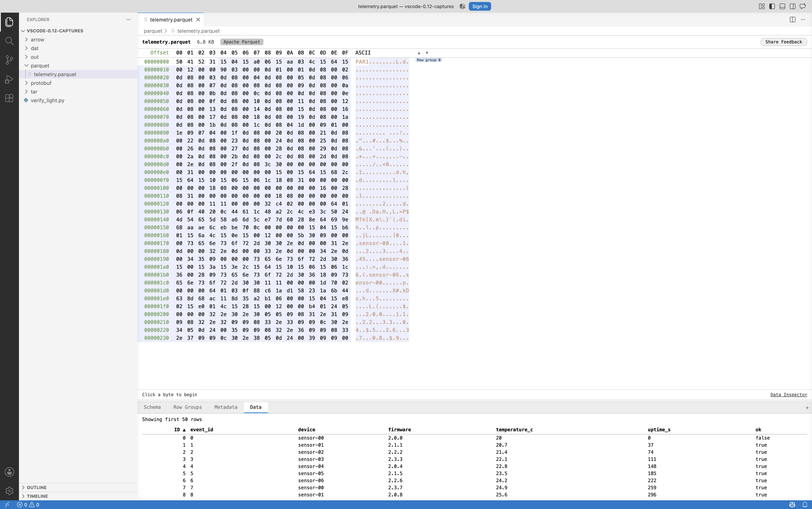Toggle the bottom panel visibility
The width and height of the screenshot is (812, 509).
pyautogui.click(x=782, y=6)
